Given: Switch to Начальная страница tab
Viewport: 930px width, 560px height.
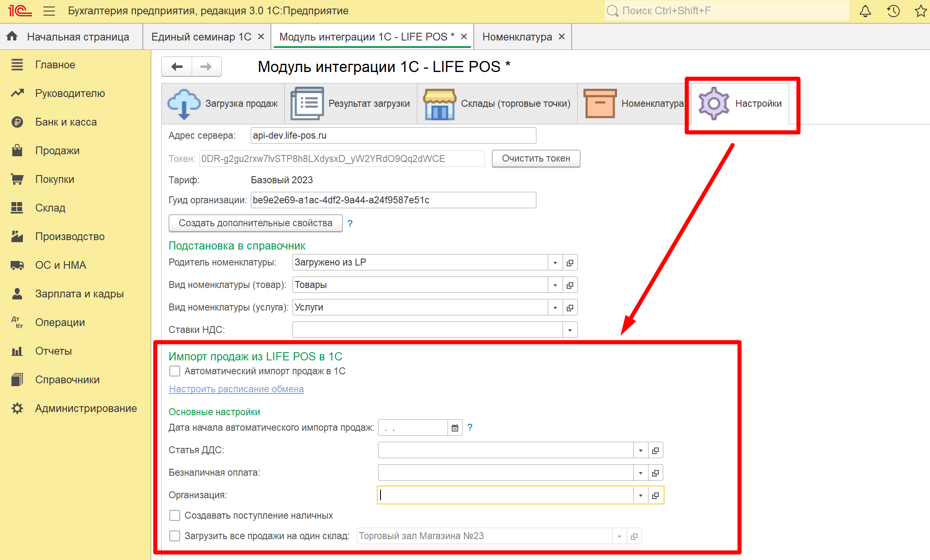Looking at the screenshot, I should click(x=72, y=36).
